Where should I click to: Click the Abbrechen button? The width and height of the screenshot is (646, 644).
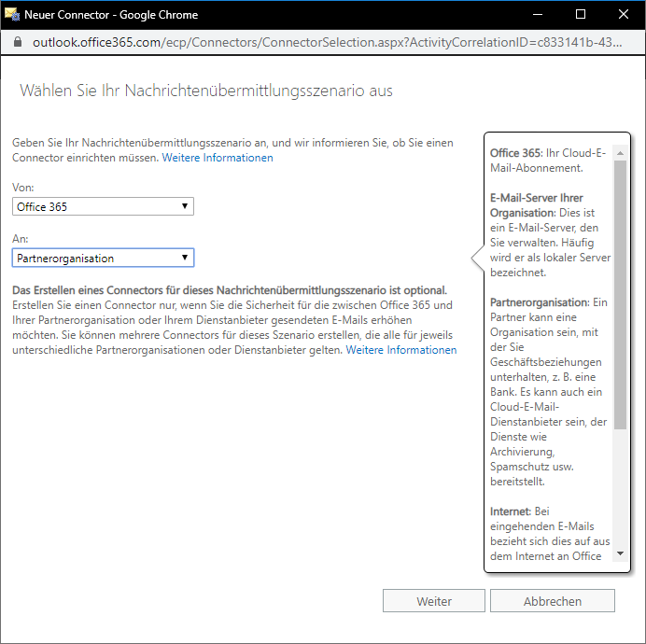pos(553,601)
